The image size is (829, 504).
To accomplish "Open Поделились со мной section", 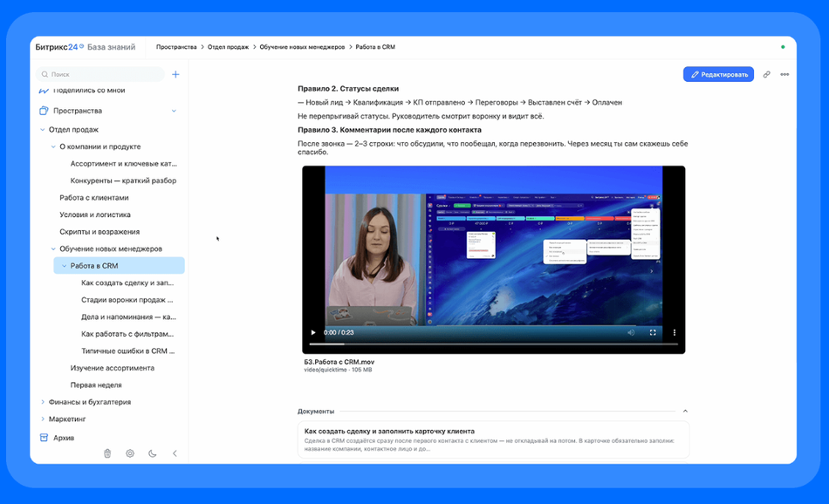I will pos(89,91).
